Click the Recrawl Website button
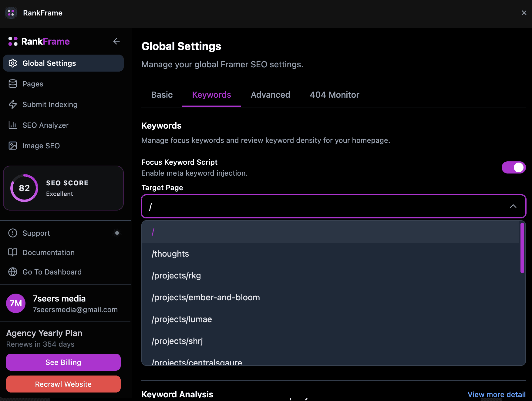532x401 pixels. click(x=63, y=384)
